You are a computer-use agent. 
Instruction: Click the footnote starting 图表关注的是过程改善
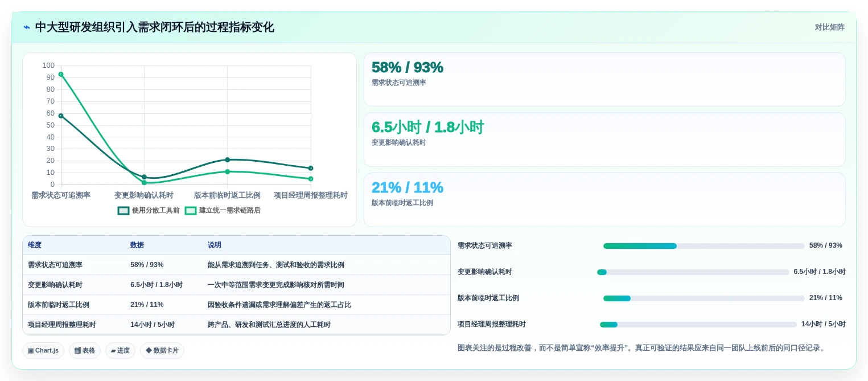642,348
